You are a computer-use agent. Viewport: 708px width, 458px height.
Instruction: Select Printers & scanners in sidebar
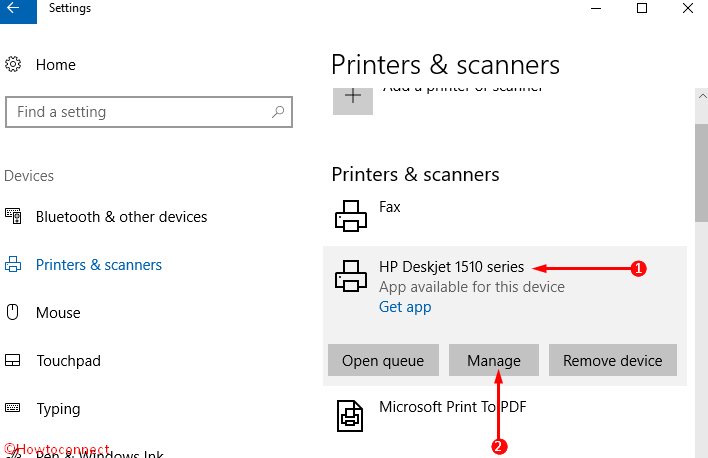[x=99, y=265]
